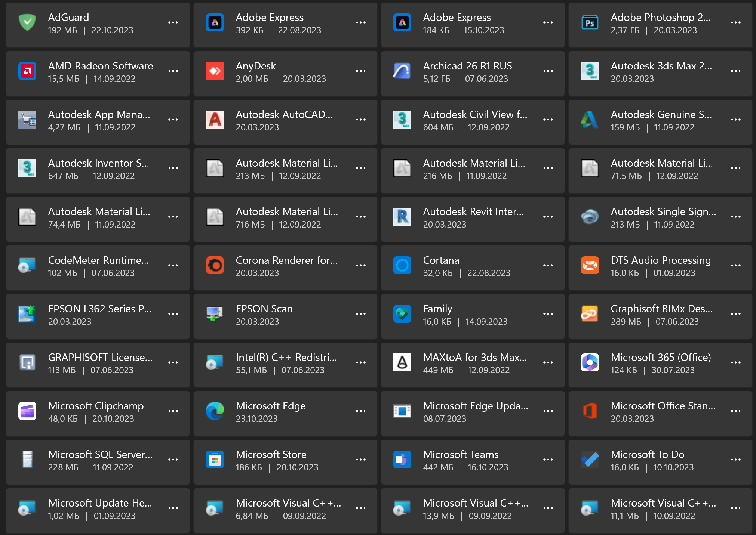756x535 pixels.
Task: Click Autodesk Material Library 216 МБ entry
Action: [x=473, y=171]
